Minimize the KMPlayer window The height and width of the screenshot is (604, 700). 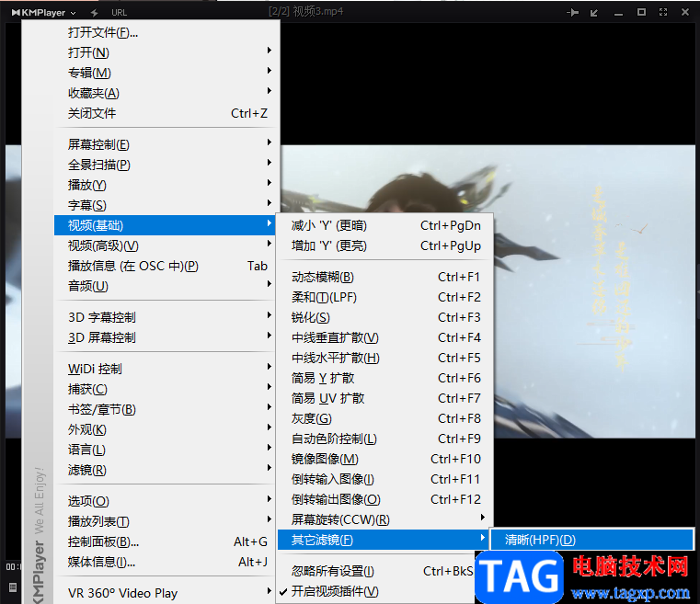pos(618,14)
